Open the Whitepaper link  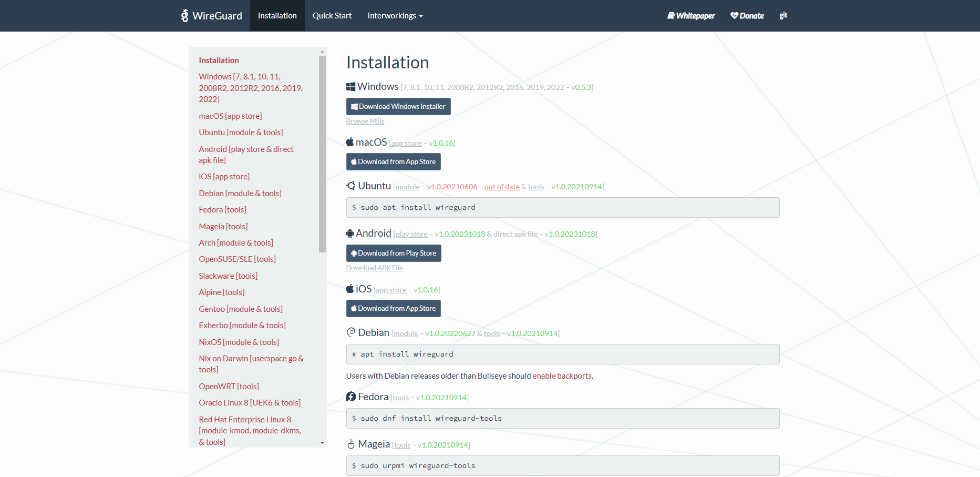691,16
